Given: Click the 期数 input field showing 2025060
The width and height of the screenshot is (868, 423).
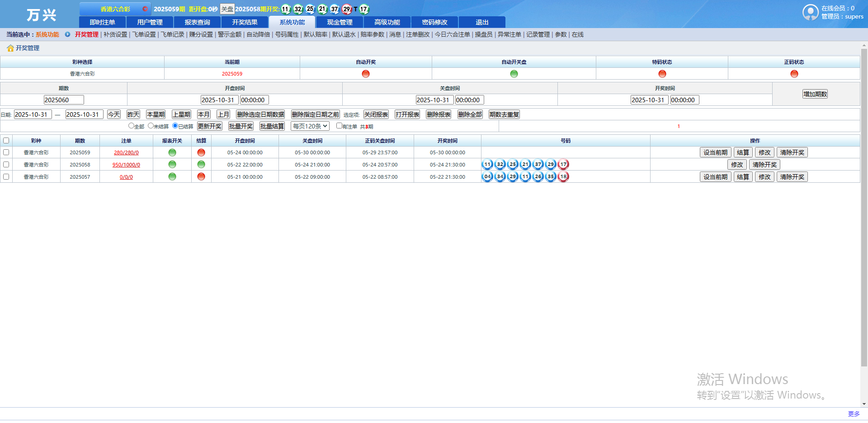Looking at the screenshot, I should (64, 100).
